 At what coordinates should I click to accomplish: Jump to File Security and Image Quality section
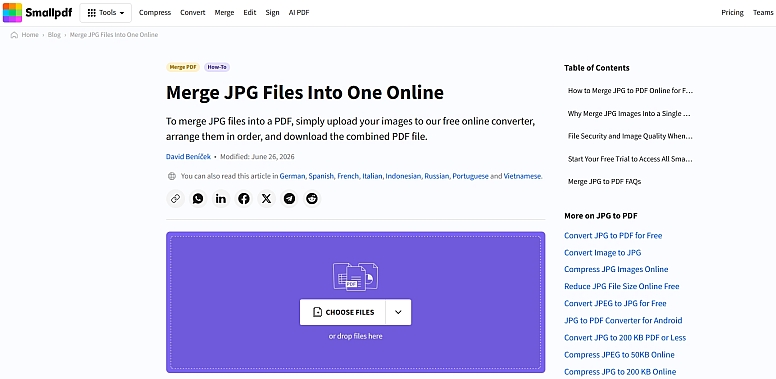[x=630, y=136]
